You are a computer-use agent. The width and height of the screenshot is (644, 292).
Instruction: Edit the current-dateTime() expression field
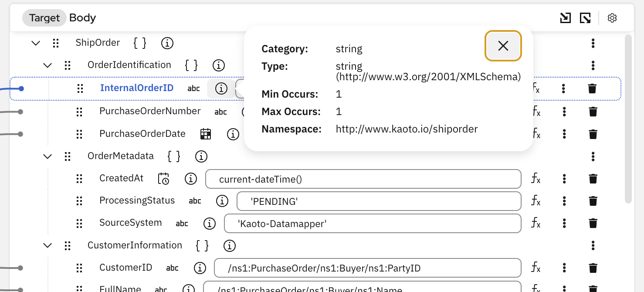point(363,179)
